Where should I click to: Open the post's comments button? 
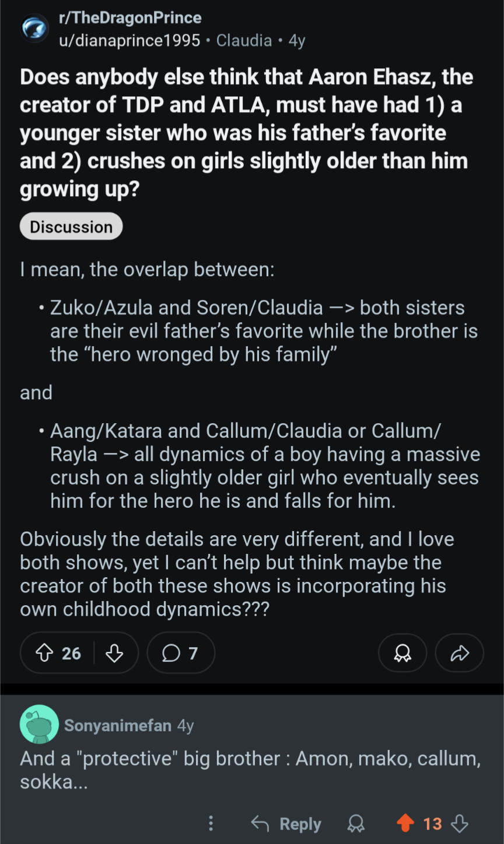[x=180, y=653]
